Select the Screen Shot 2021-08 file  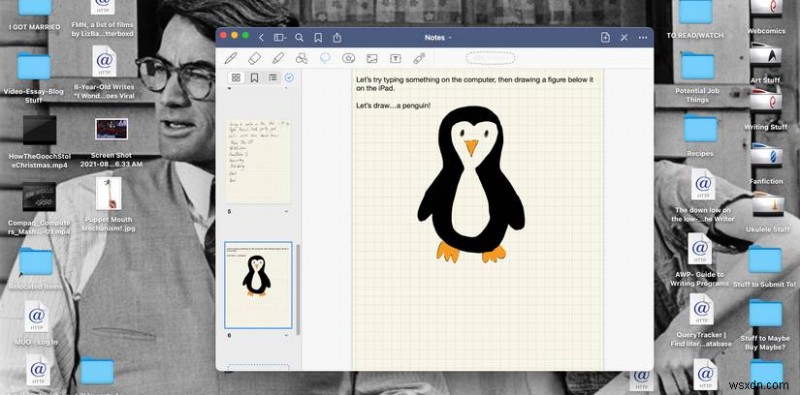coord(111,142)
